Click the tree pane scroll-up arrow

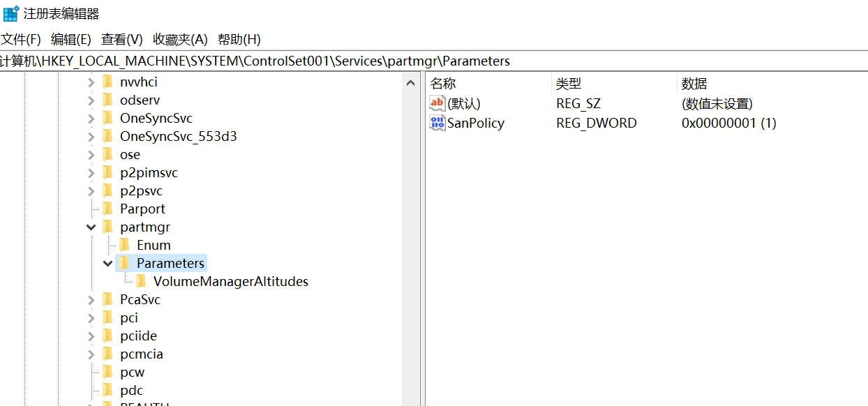[411, 83]
